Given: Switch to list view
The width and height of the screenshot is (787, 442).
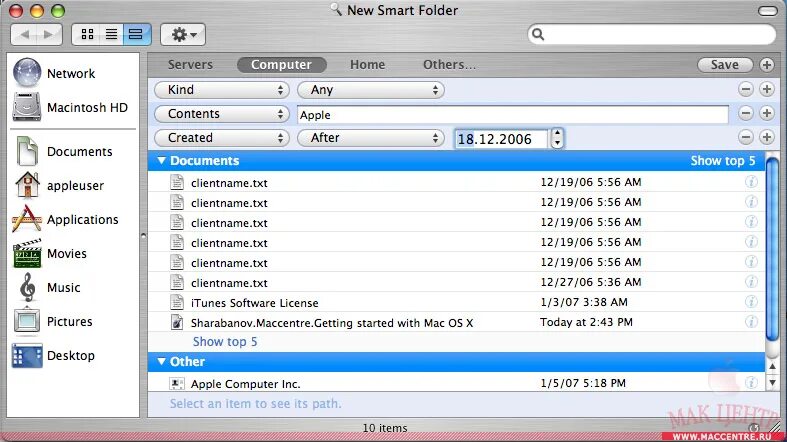Looking at the screenshot, I should pos(111,35).
